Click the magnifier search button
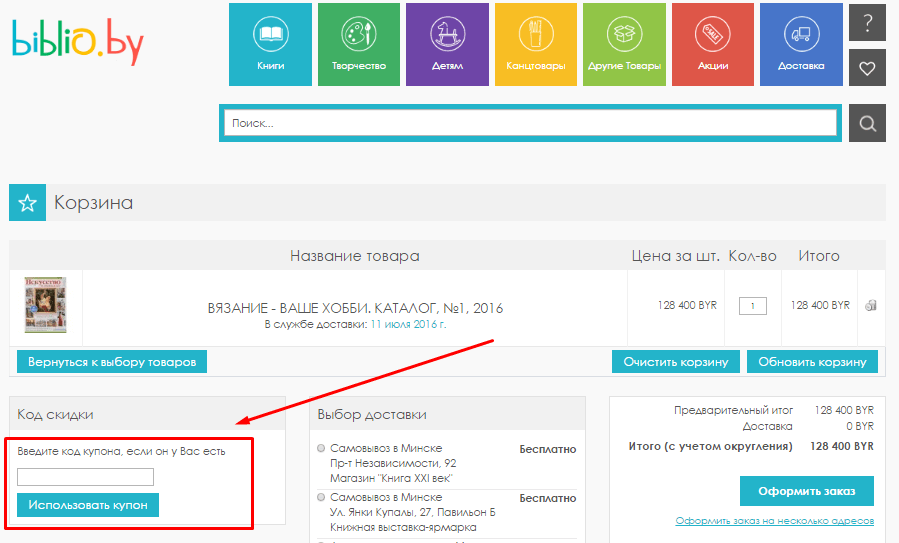The height and width of the screenshot is (543, 899). pos(867,124)
